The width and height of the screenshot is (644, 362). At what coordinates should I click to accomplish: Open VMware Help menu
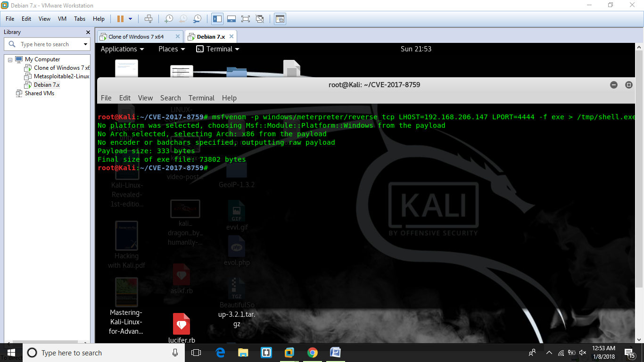tap(99, 19)
